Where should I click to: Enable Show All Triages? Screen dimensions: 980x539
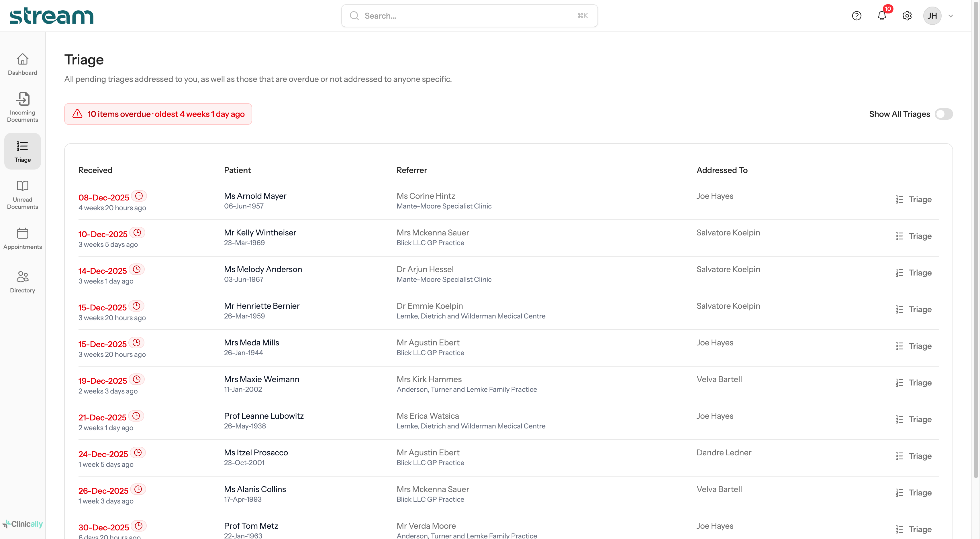click(944, 114)
